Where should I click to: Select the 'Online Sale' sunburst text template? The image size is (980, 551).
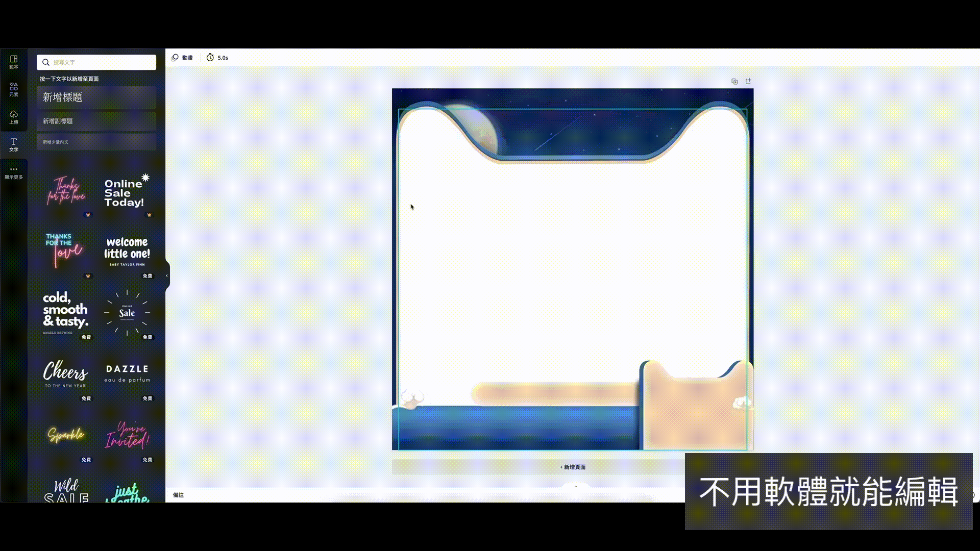(x=127, y=313)
